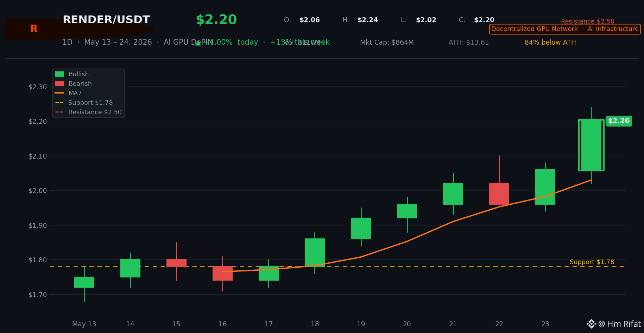Select the low price value $2.02
The width and height of the screenshot is (644, 333).
click(426, 20)
